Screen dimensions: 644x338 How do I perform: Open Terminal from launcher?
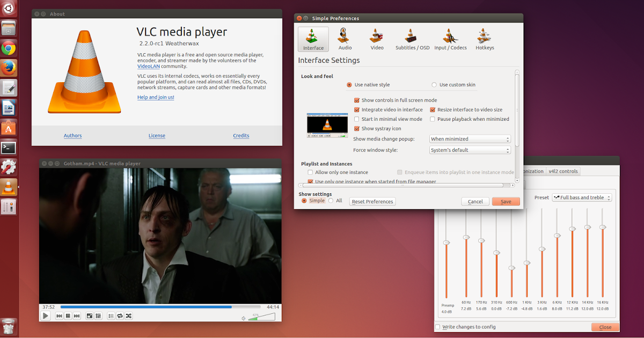(x=9, y=148)
